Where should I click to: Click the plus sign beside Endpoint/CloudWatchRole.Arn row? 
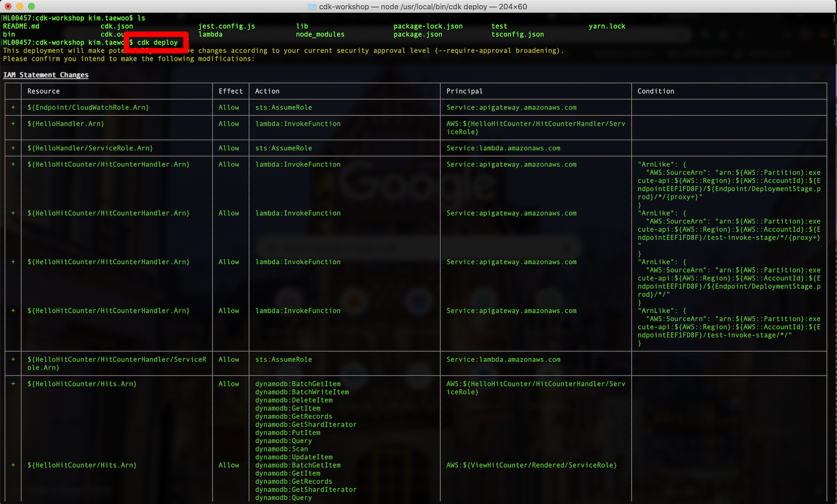[x=13, y=108]
